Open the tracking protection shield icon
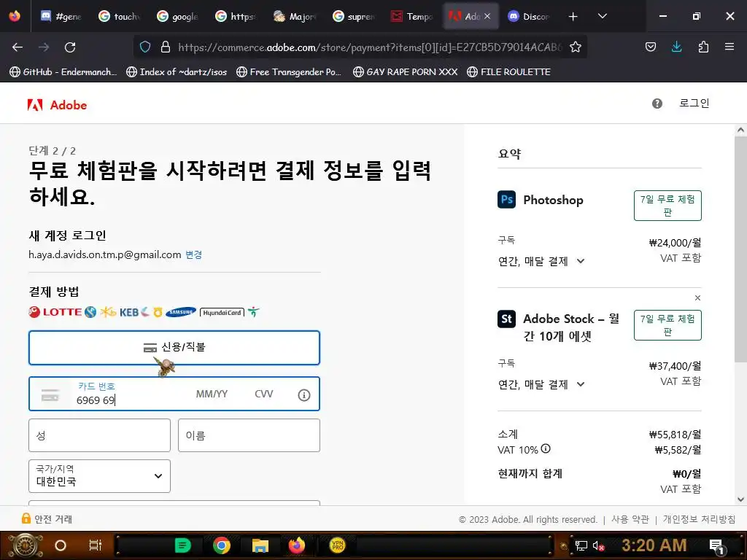 point(145,47)
